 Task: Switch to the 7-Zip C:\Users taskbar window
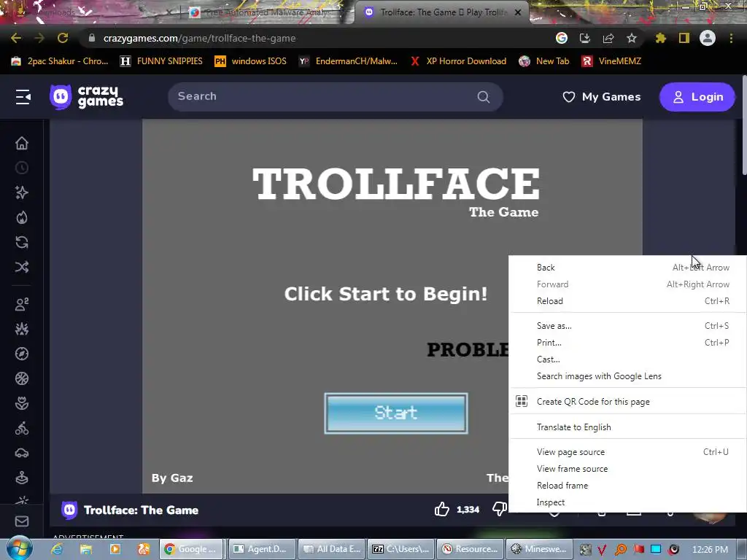400,549
